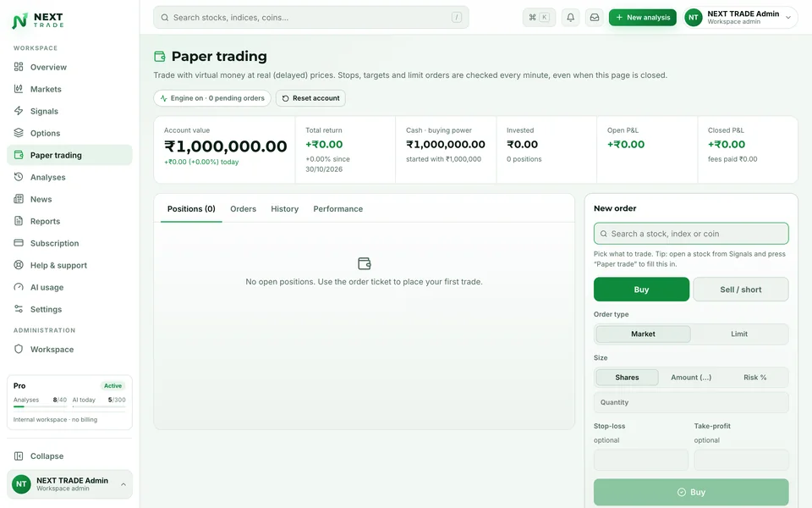Click the Collapse label in the sidebar
This screenshot has height=508, width=812.
pos(47,456)
